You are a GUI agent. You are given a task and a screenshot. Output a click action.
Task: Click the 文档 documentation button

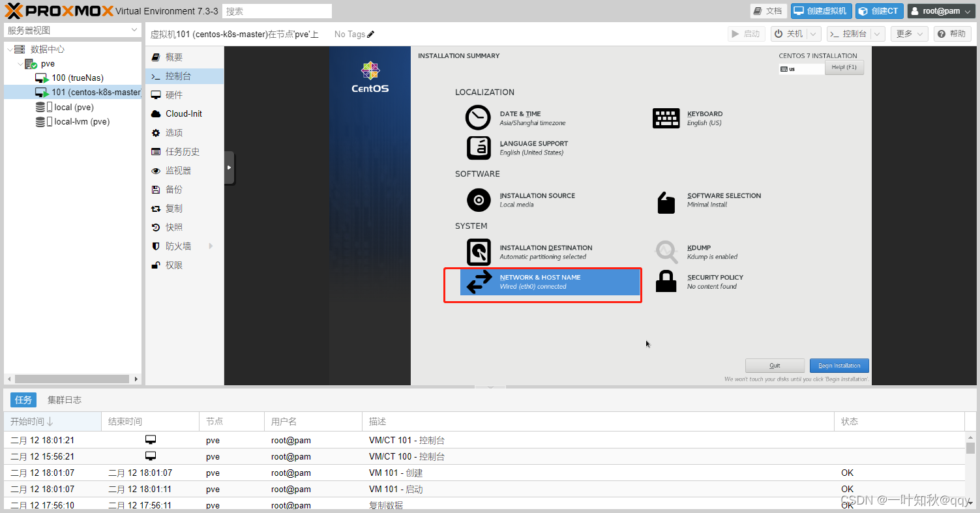(768, 11)
